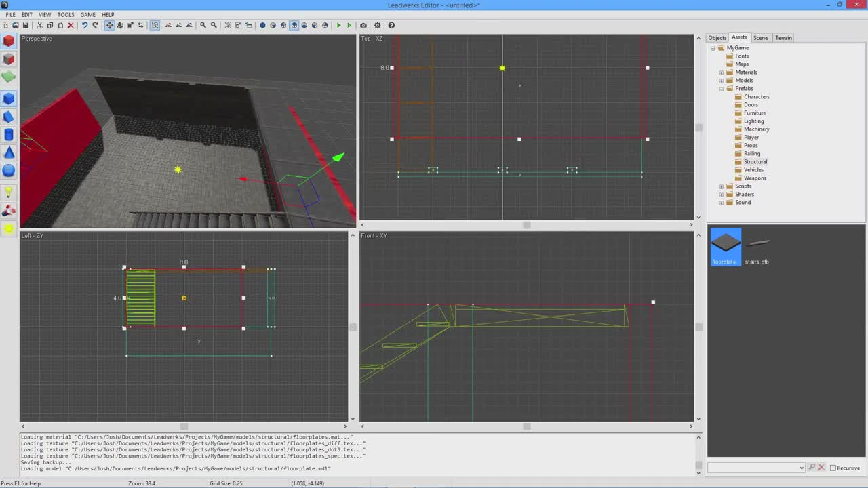The width and height of the screenshot is (868, 488).
Task: Toggle the Rotate tool in the toolbar
Action: [x=120, y=25]
